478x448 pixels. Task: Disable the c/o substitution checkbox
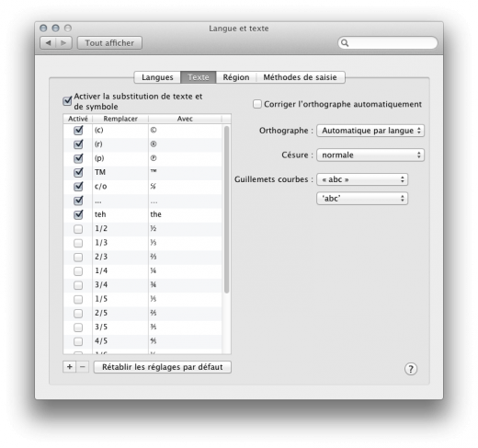click(78, 187)
